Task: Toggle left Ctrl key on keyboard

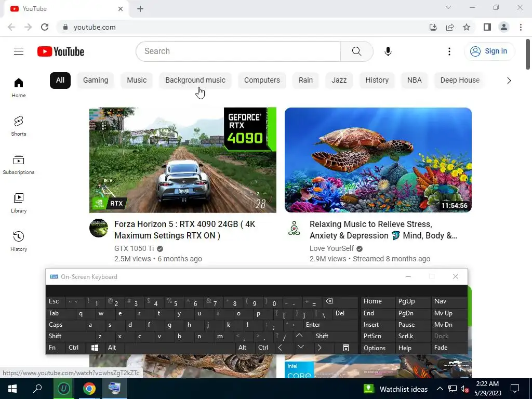Action: click(x=76, y=348)
